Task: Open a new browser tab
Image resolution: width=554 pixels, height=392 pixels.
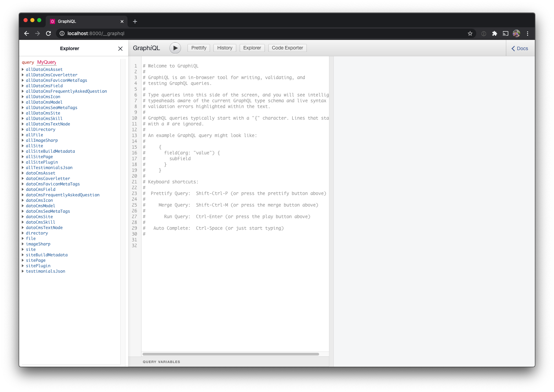Action: [135, 21]
